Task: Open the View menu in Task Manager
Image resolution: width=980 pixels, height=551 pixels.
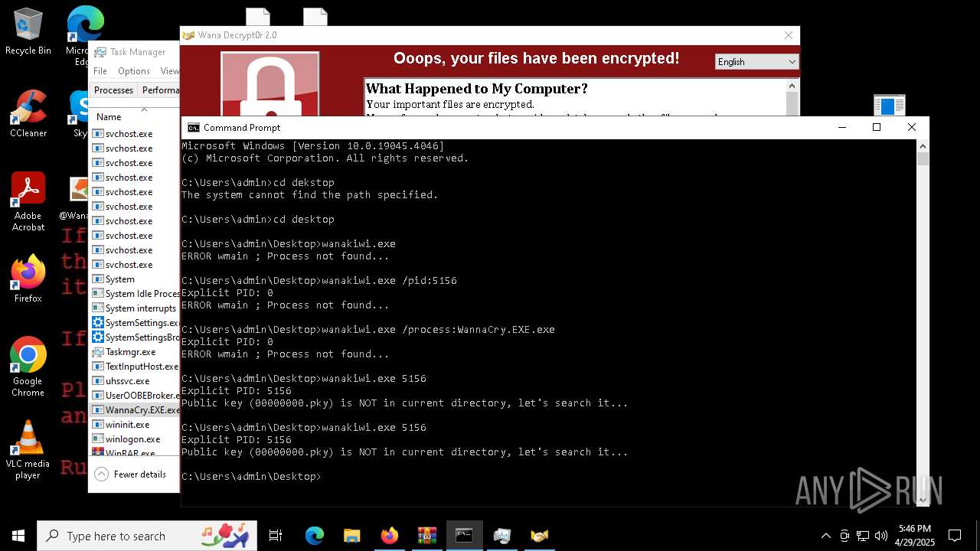Action: (x=170, y=71)
